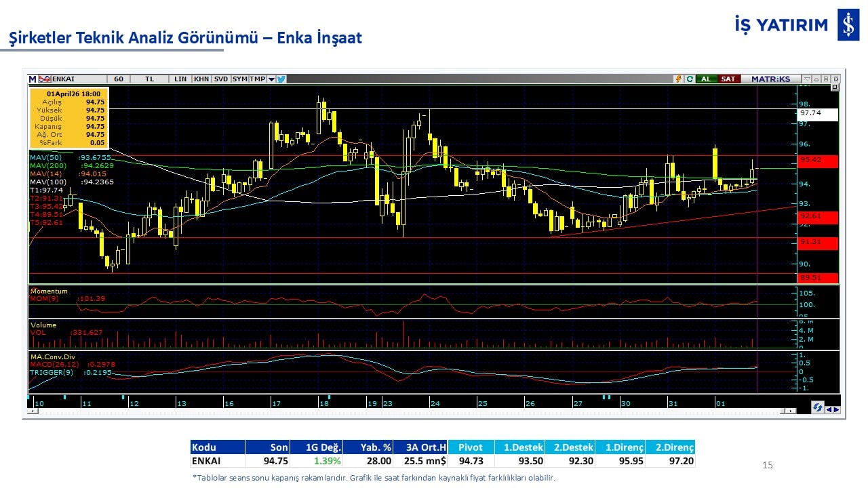Open the chart type icon beside ENKAI

click(x=45, y=79)
